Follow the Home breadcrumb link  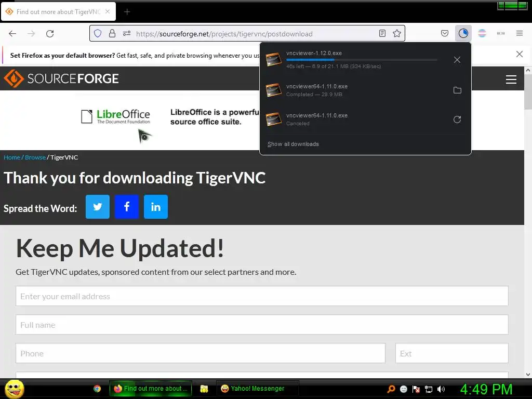[x=12, y=157]
